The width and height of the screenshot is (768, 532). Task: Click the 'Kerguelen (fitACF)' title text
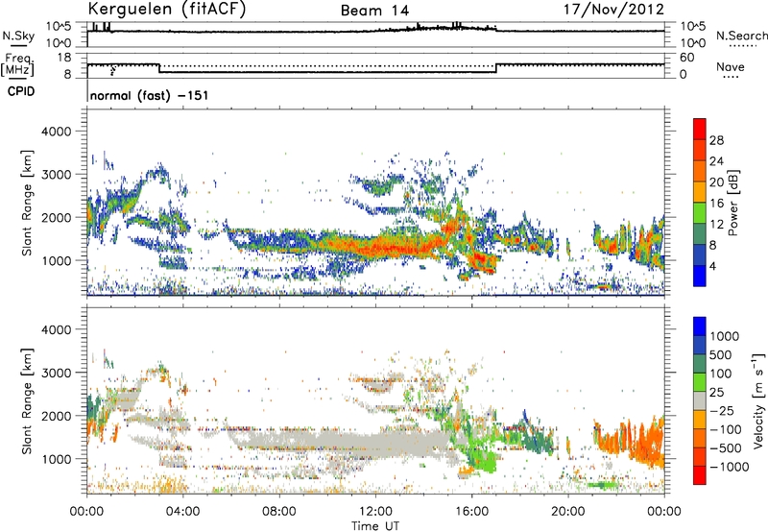(167, 10)
